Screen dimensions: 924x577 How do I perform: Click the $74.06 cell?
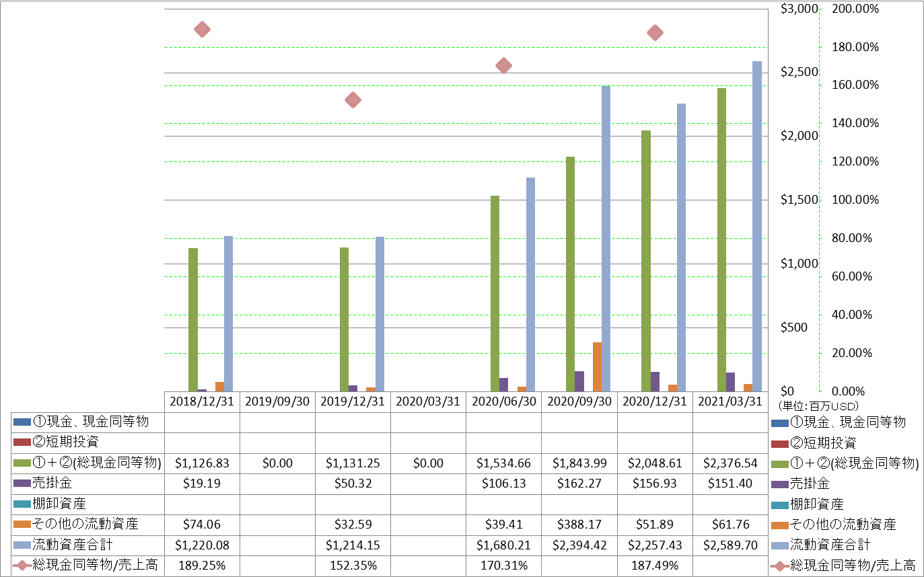[x=202, y=525]
